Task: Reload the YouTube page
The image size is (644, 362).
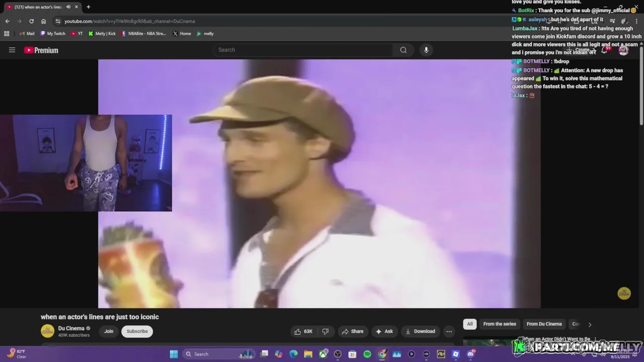Action: point(31,21)
